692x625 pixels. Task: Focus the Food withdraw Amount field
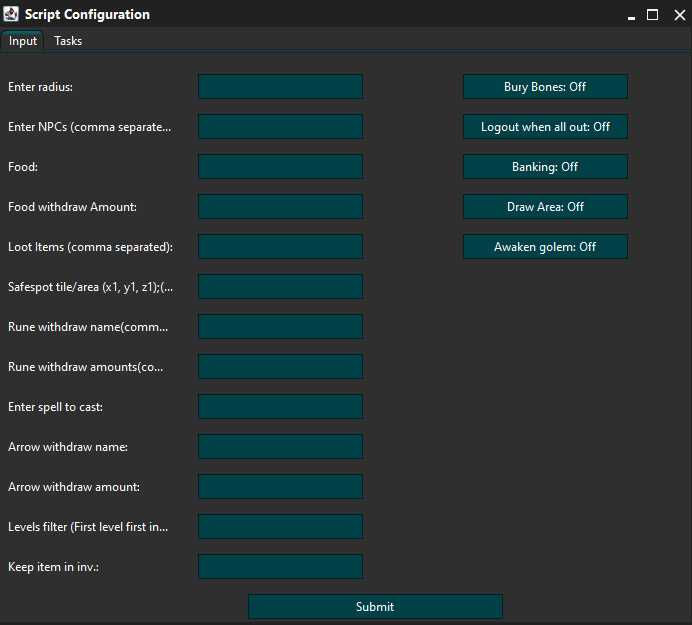280,207
